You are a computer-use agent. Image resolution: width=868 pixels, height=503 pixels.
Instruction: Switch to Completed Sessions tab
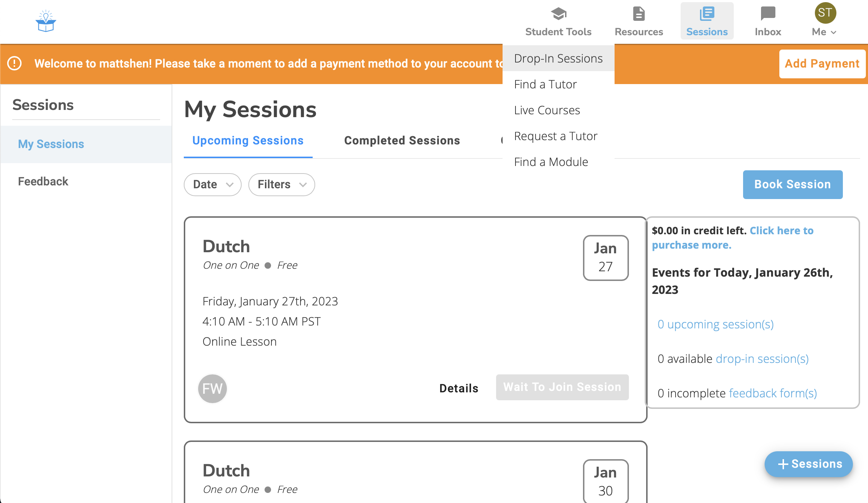(x=402, y=140)
